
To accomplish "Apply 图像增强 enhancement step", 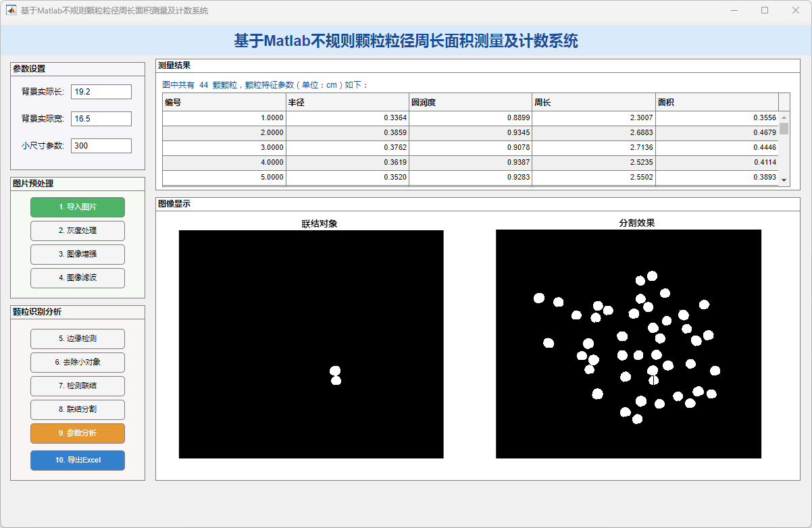I will coord(78,255).
